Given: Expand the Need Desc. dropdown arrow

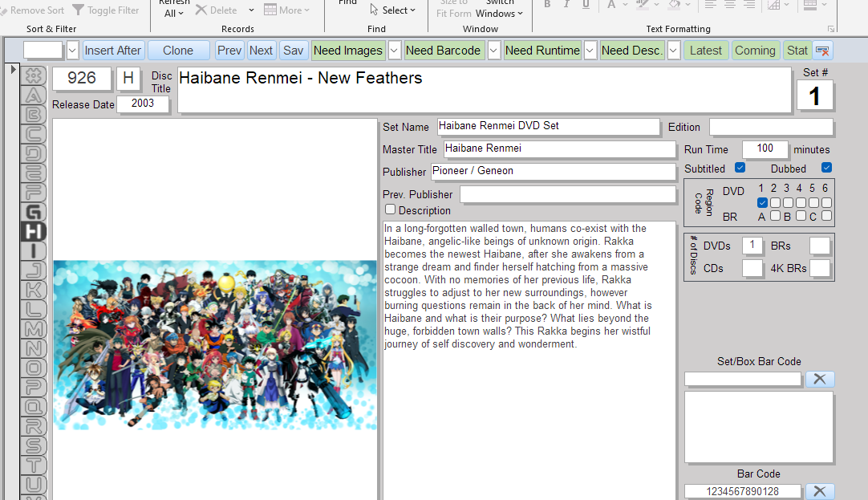Looking at the screenshot, I should (673, 51).
